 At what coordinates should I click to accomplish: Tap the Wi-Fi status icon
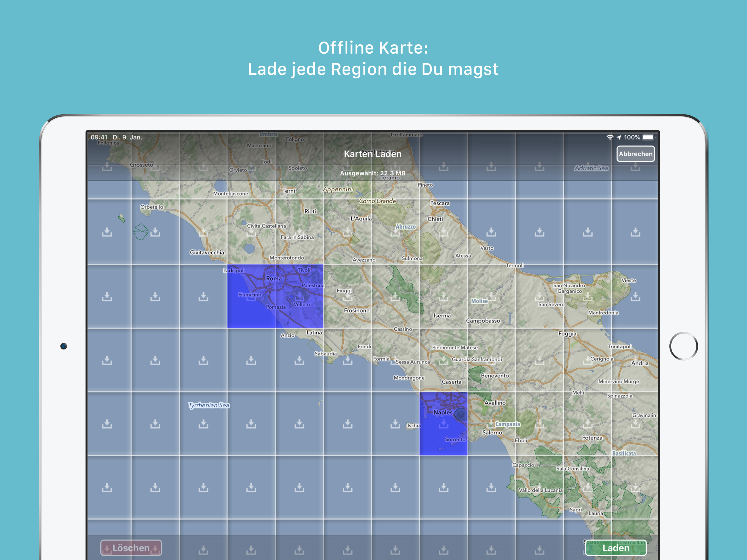(x=610, y=138)
